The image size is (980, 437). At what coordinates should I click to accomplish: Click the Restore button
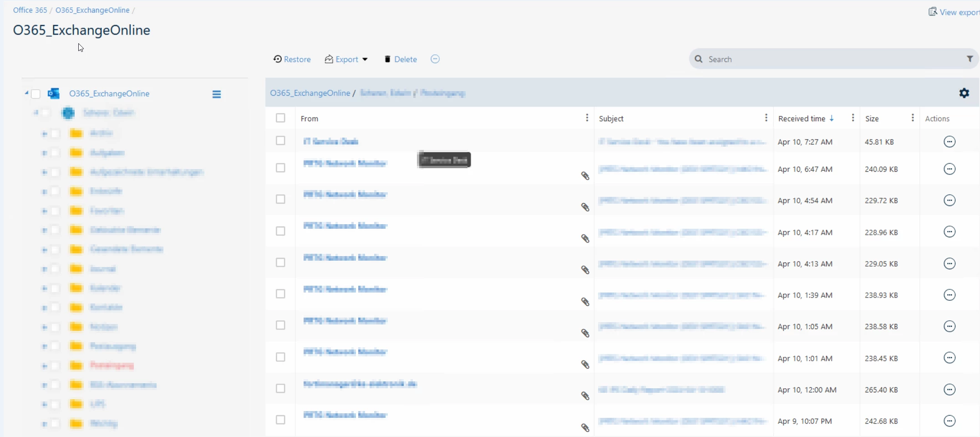click(x=292, y=59)
